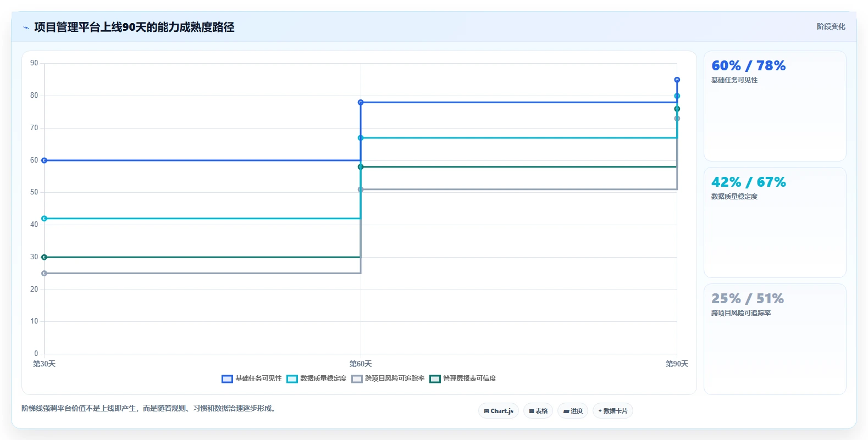Image resolution: width=868 pixels, height=440 pixels.
Task: Open the 数据卡片 tag chip
Action: pyautogui.click(x=613, y=411)
